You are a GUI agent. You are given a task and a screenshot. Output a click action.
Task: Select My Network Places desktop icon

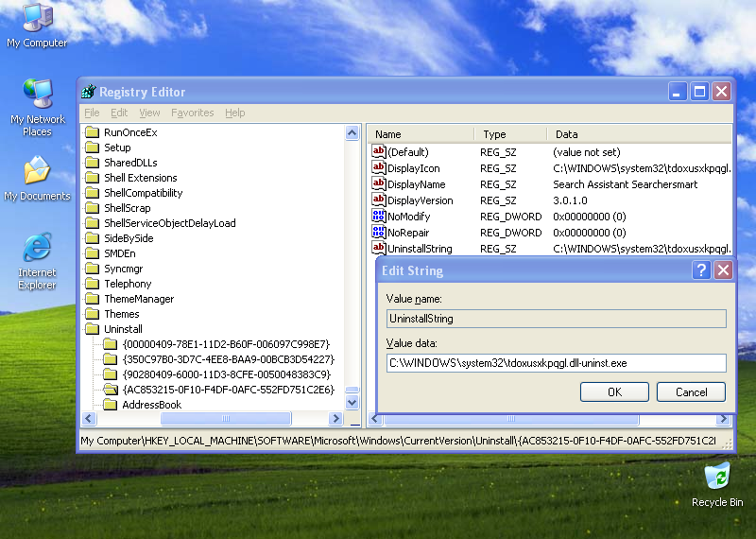coord(37,107)
